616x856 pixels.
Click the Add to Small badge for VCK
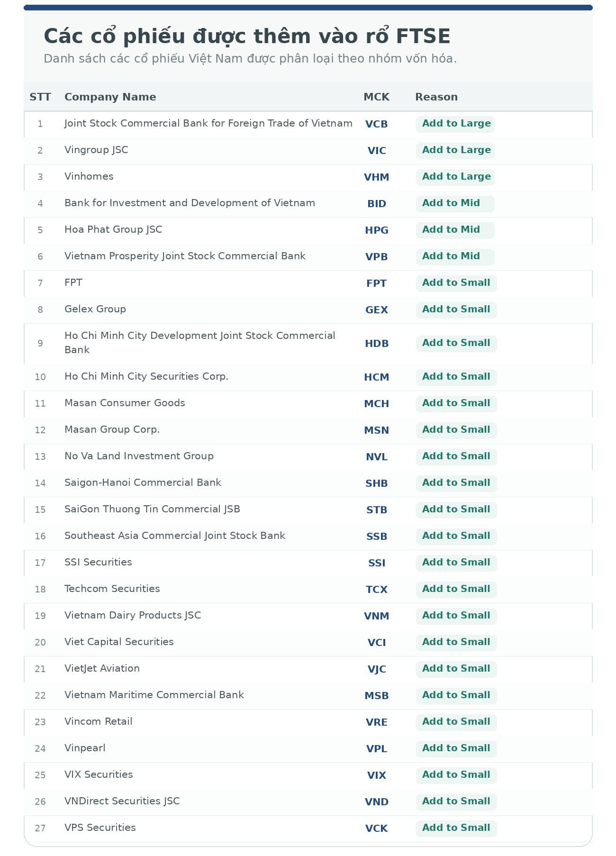[456, 828]
